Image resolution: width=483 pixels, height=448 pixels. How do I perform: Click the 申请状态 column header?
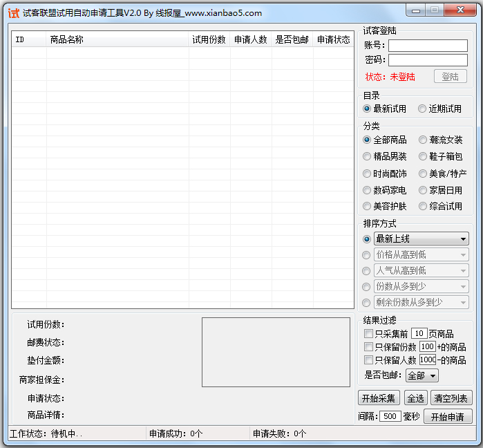tap(333, 40)
